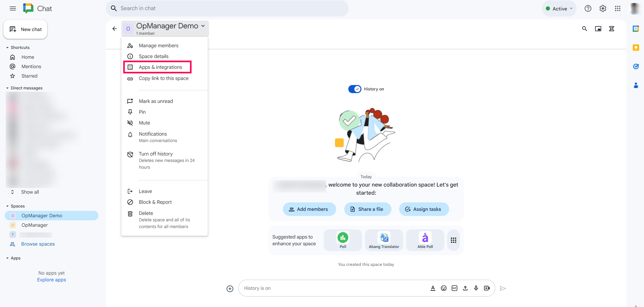Expand the OpManager Demo space name dropdown
The height and width of the screenshot is (307, 644).
[203, 26]
